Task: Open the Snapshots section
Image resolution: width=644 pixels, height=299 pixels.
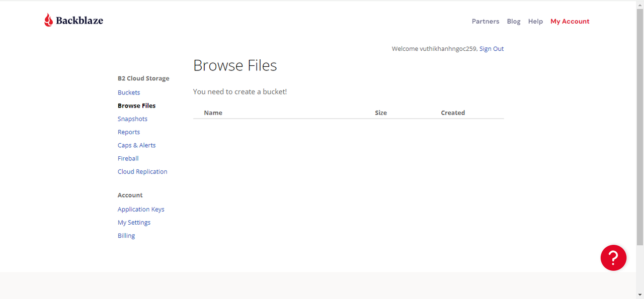Action: point(132,119)
